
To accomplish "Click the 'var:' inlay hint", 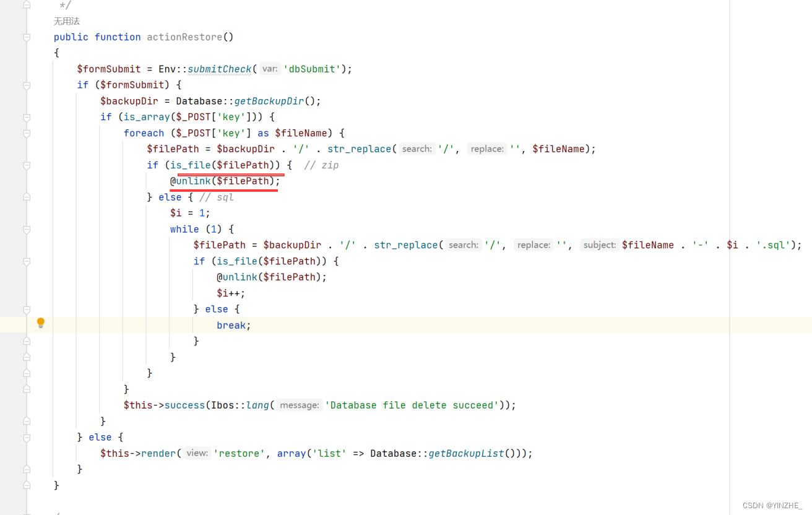I will [269, 69].
